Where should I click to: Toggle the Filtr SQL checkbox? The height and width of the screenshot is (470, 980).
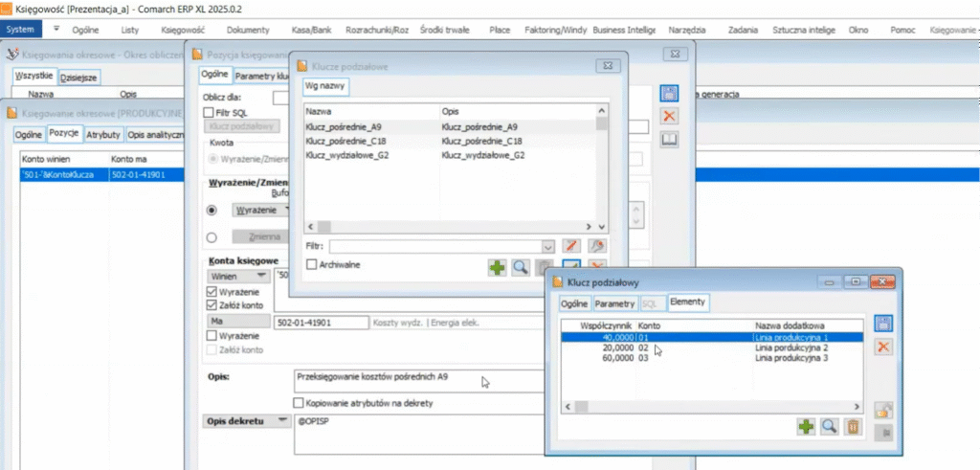[x=209, y=113]
